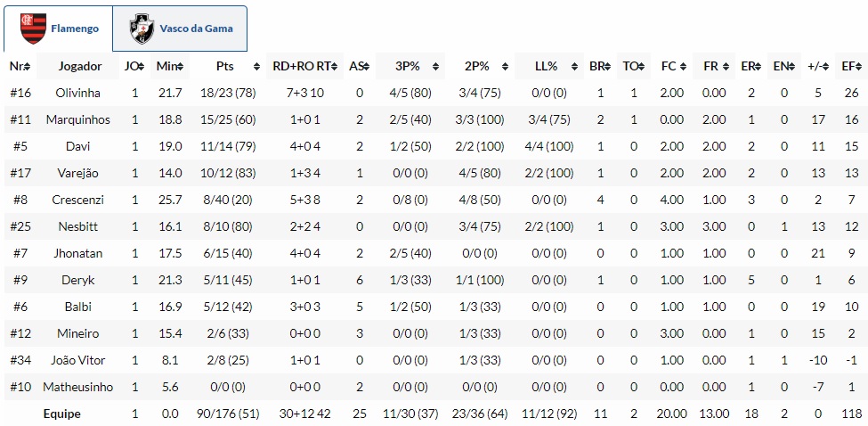Open the Vasco da Gama tab
The width and height of the screenshot is (868, 426).
coord(180,29)
